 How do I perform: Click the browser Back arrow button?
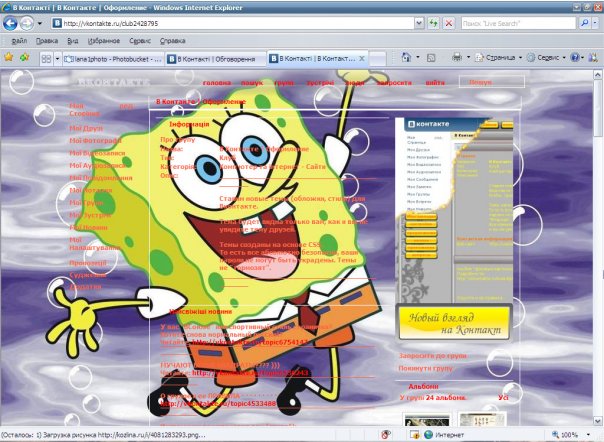pyautogui.click(x=10, y=24)
